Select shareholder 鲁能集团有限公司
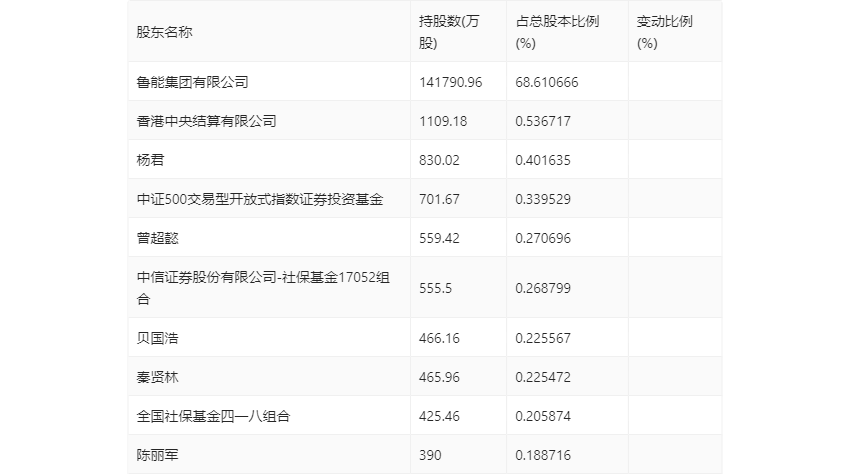This screenshot has width=850, height=474. pyautogui.click(x=192, y=82)
